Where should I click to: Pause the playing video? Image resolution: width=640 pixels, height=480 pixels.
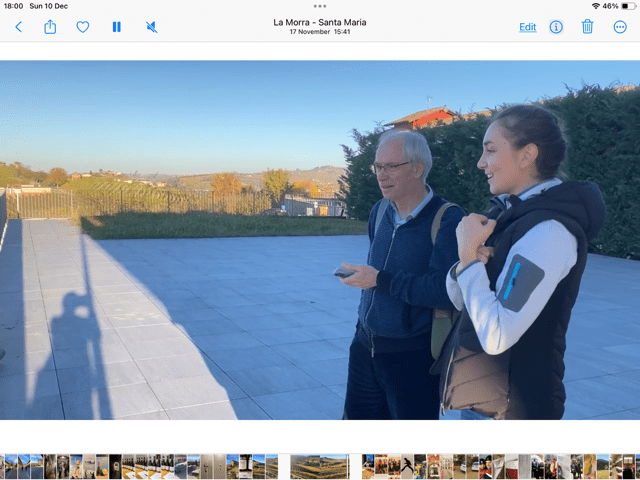click(x=117, y=27)
